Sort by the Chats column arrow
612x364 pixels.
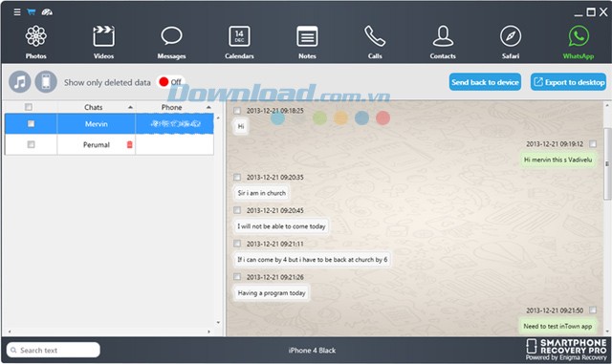click(130, 107)
